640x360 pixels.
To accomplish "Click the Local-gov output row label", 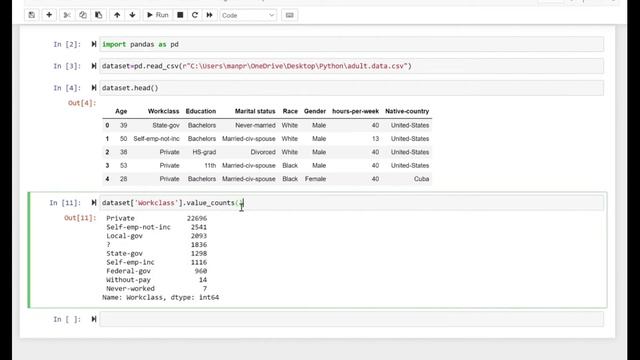I will [x=124, y=236].
